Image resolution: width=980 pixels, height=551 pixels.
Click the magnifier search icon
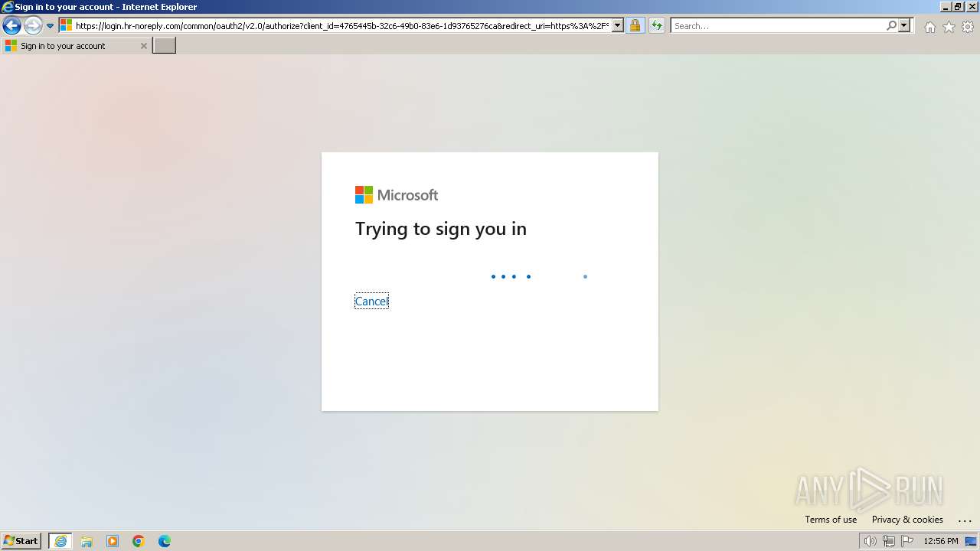point(891,26)
